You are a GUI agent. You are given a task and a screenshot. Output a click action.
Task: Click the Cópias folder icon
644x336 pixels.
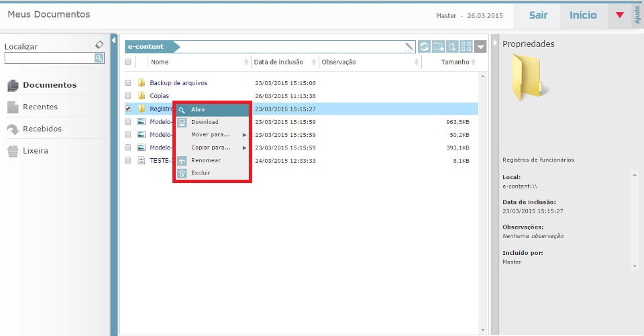[142, 96]
